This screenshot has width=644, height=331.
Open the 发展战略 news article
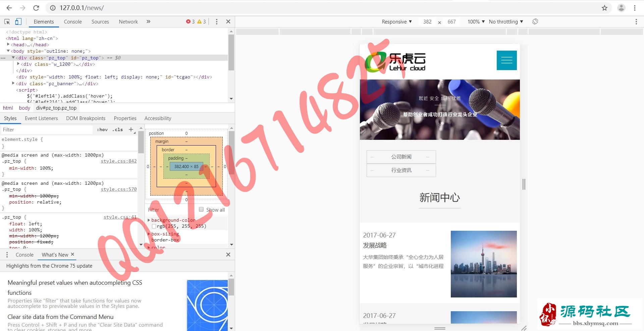click(x=375, y=245)
